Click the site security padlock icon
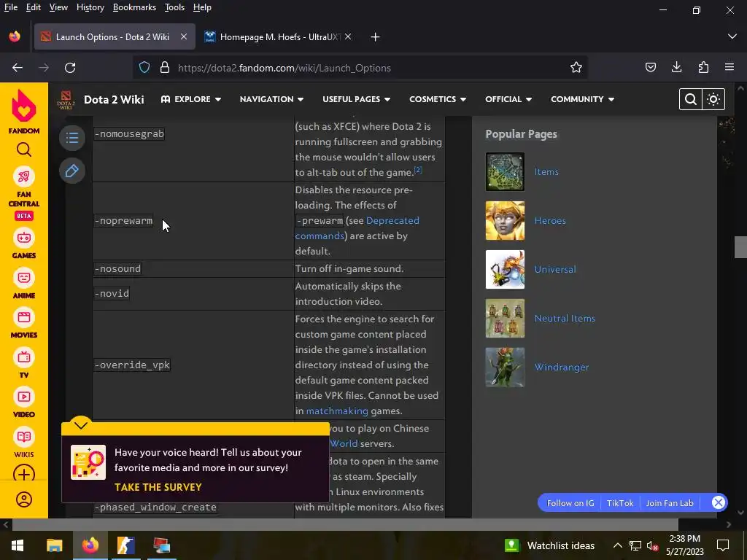Screen dimensions: 747x560 click(x=165, y=68)
